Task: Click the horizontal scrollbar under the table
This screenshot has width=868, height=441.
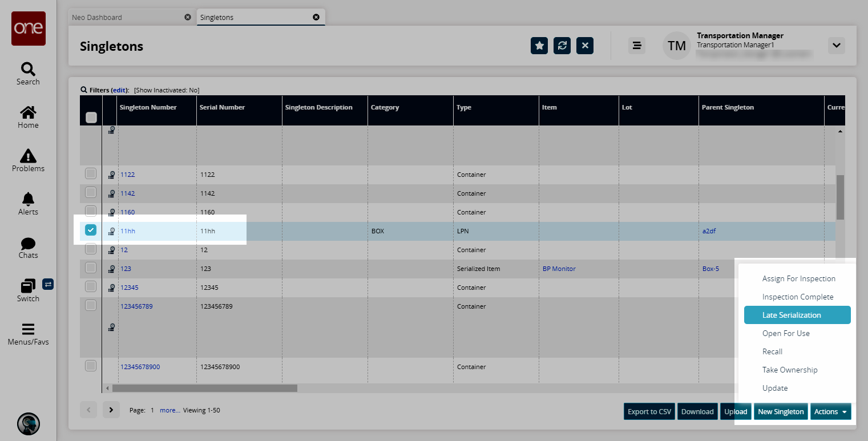Action: (x=205, y=388)
